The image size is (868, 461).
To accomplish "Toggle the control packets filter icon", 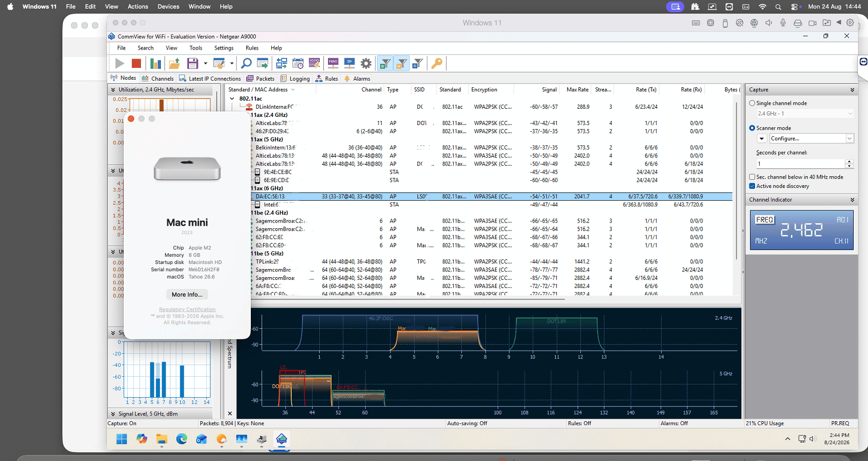I will pyautogui.click(x=418, y=63).
